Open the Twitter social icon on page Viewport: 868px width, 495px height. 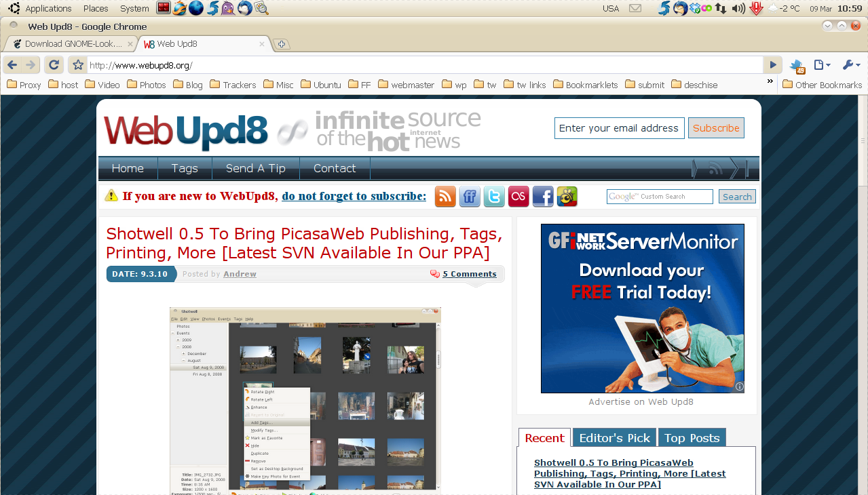[494, 196]
